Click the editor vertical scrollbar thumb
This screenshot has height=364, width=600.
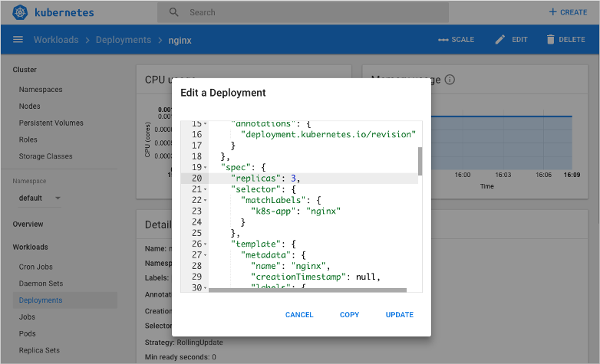[420, 162]
